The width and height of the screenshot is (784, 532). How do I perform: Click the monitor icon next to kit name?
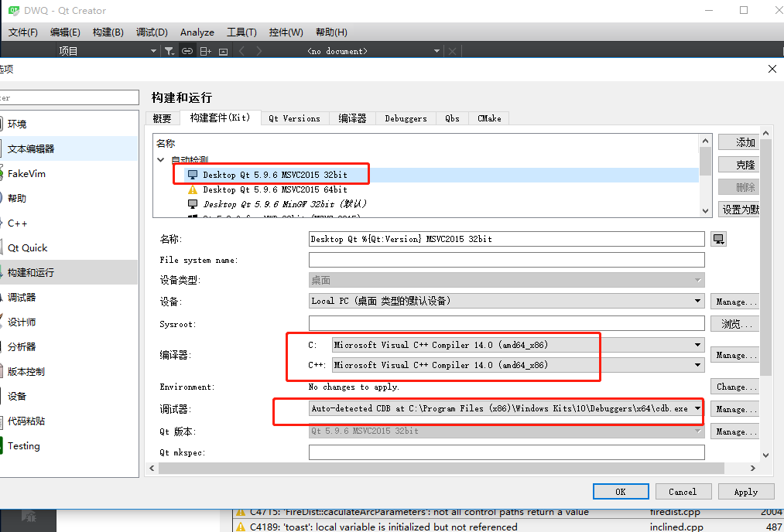718,238
